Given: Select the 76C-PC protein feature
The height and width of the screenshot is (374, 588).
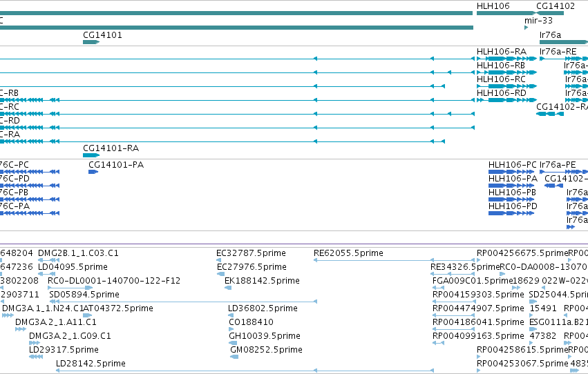Looking at the screenshot, I should [x=30, y=172].
